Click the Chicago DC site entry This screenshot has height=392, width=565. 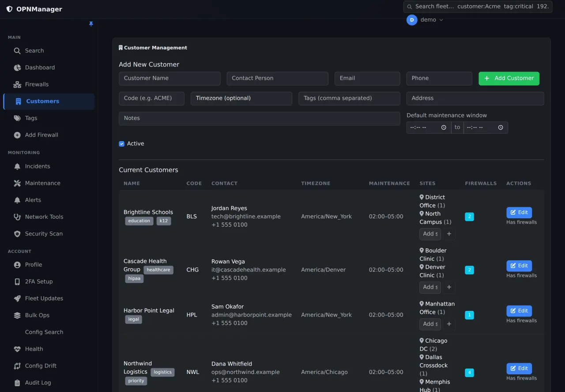click(433, 345)
